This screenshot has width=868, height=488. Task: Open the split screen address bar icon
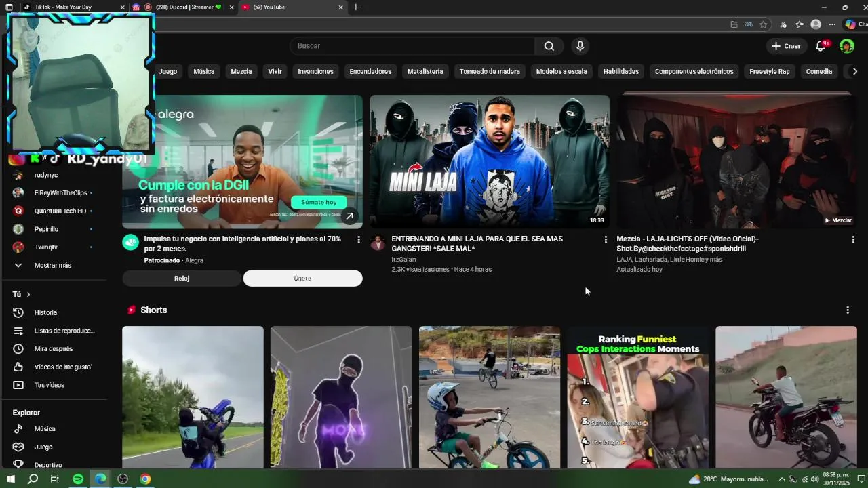(734, 24)
